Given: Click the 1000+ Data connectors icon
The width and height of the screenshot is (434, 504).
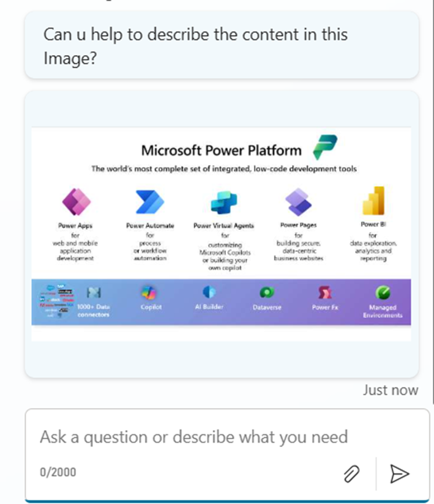Looking at the screenshot, I should coord(94,293).
